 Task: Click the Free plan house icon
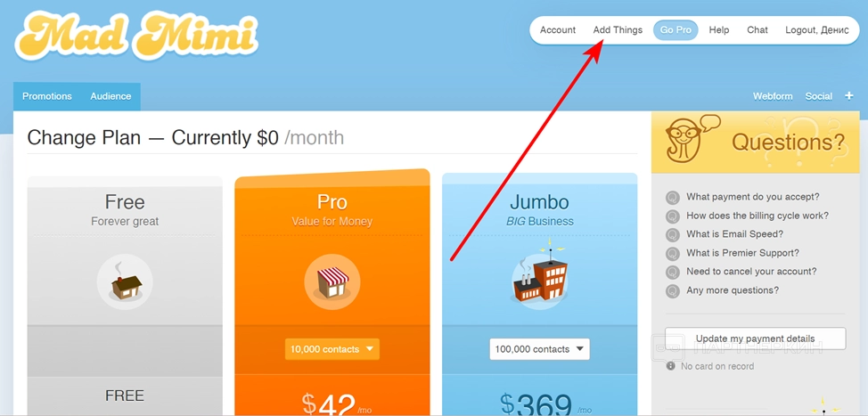[125, 281]
